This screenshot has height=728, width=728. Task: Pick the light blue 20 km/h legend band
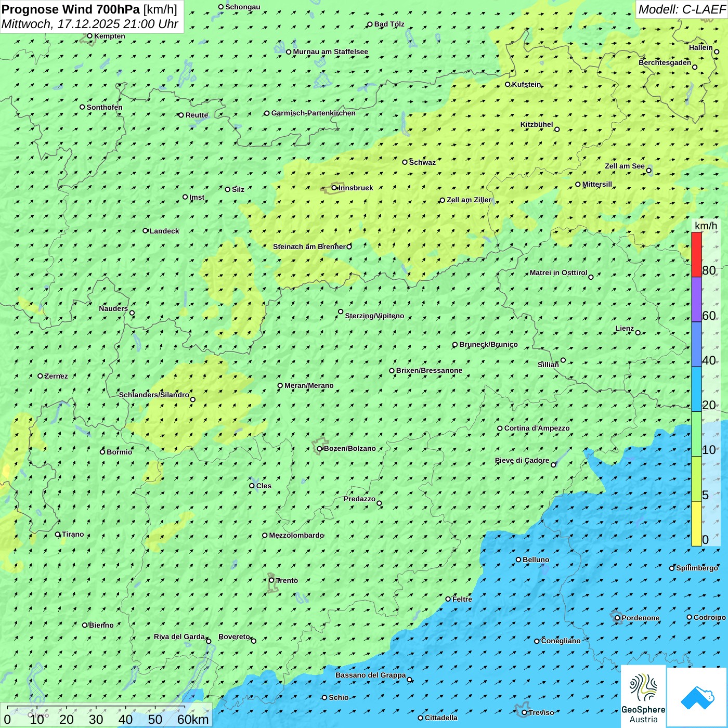(696, 389)
